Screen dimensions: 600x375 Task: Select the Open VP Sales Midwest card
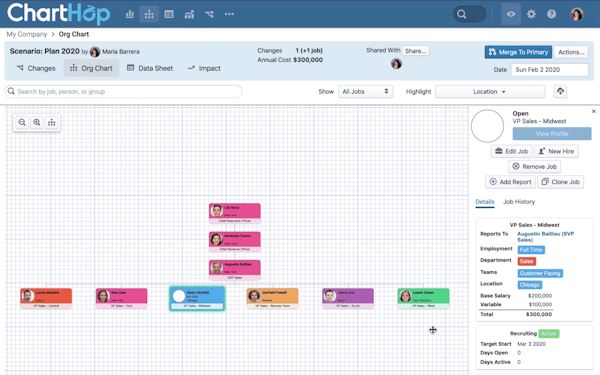197,298
